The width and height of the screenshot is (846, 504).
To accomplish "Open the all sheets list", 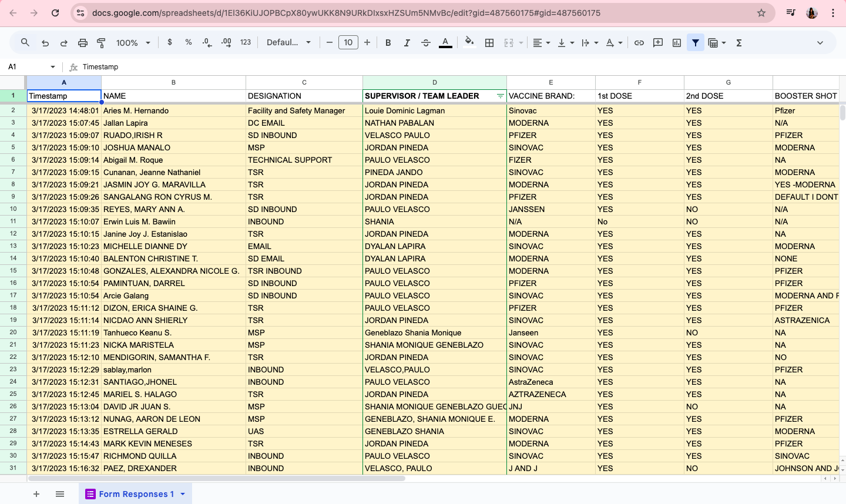I will [x=60, y=494].
